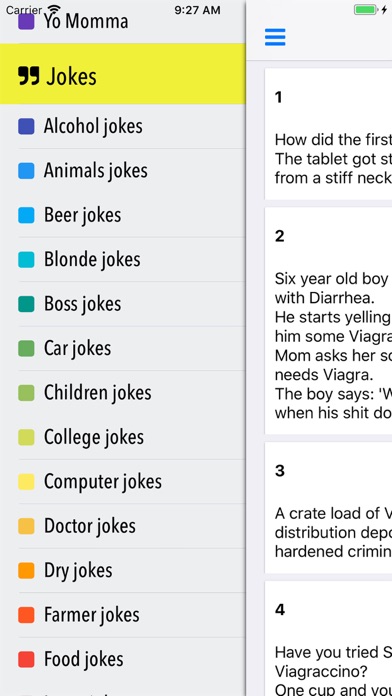Select Blonde jokes from the sidebar

coord(123,259)
